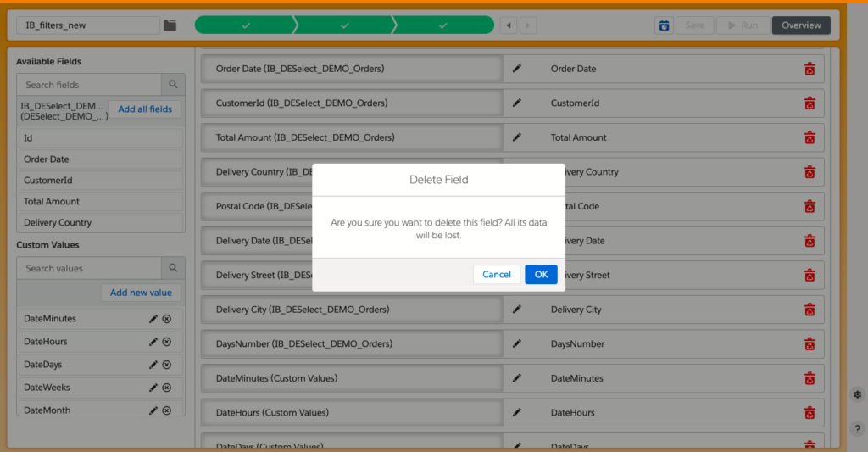Click the settings gear icon on right edge
868x452 pixels.
coord(857,395)
